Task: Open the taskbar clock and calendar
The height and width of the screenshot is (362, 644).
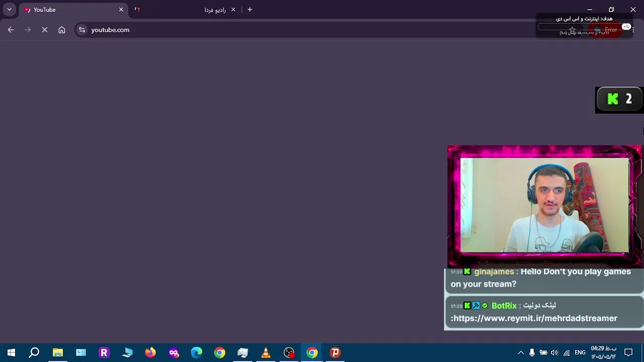Action: click(x=604, y=352)
